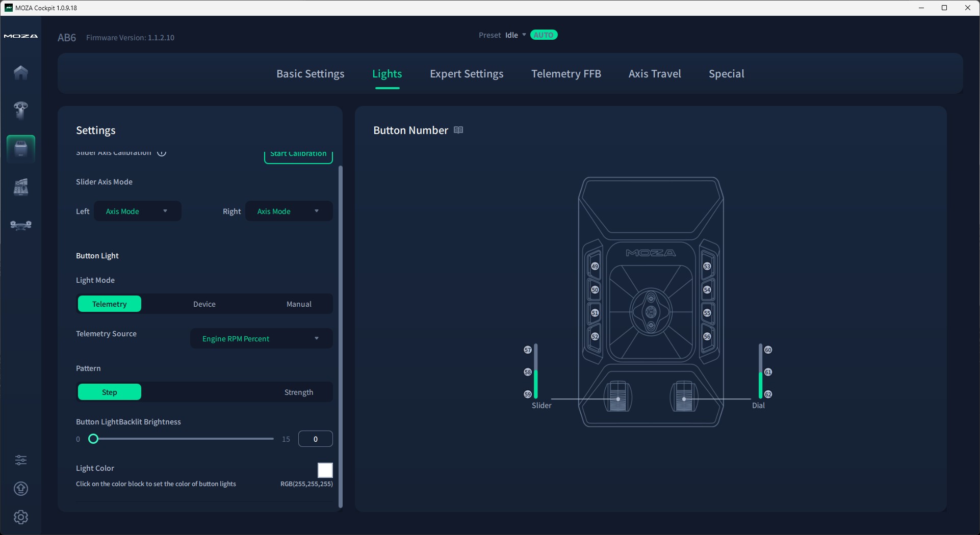This screenshot has height=535, width=980.
Task: Click the center joystick in the diagram
Action: (651, 312)
